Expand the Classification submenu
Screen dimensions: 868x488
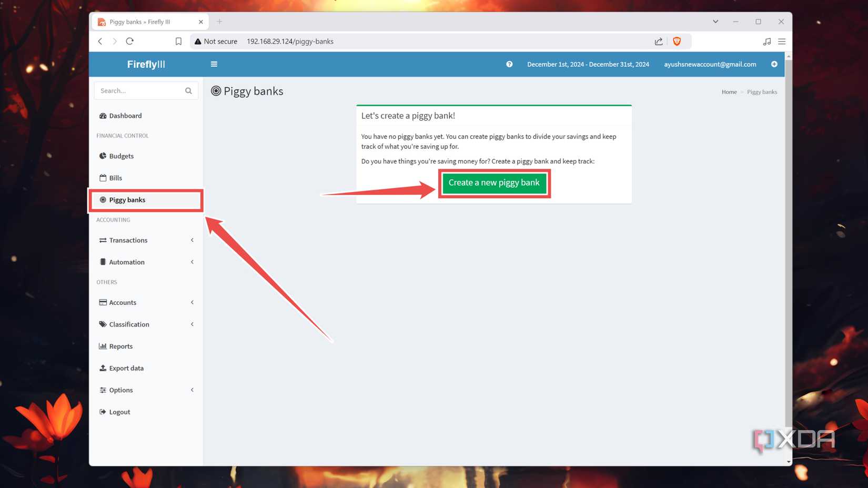146,324
